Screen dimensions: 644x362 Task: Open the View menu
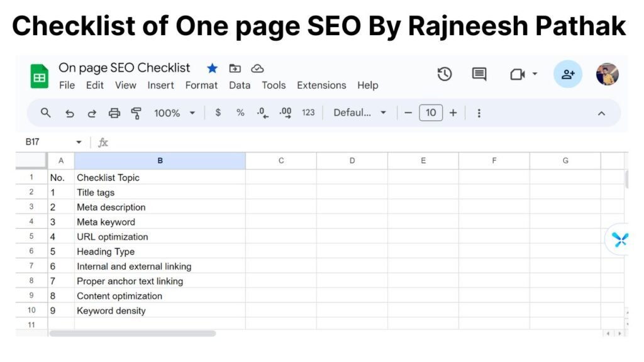coord(125,85)
